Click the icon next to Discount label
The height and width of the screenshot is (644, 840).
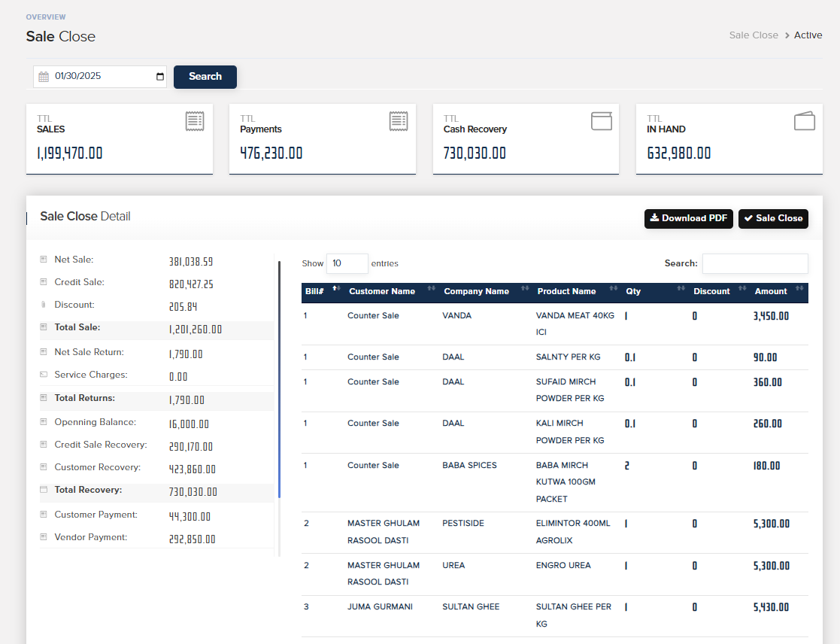click(x=44, y=304)
